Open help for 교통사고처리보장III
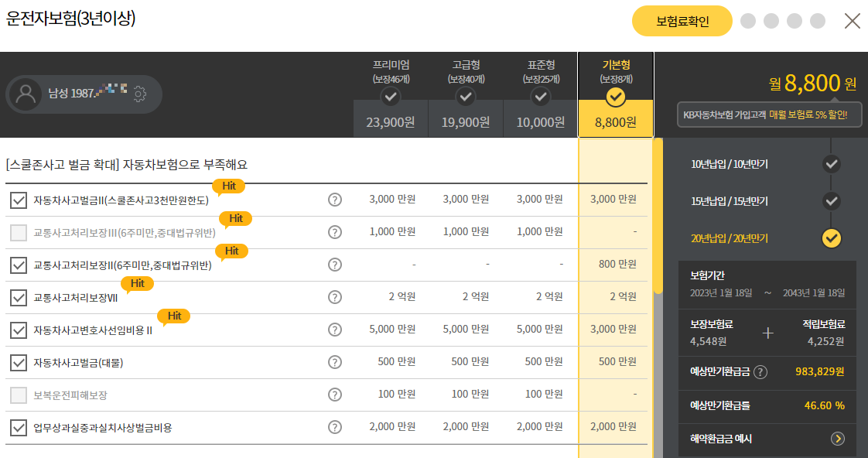Screen dimensions: 868x458 (334, 232)
